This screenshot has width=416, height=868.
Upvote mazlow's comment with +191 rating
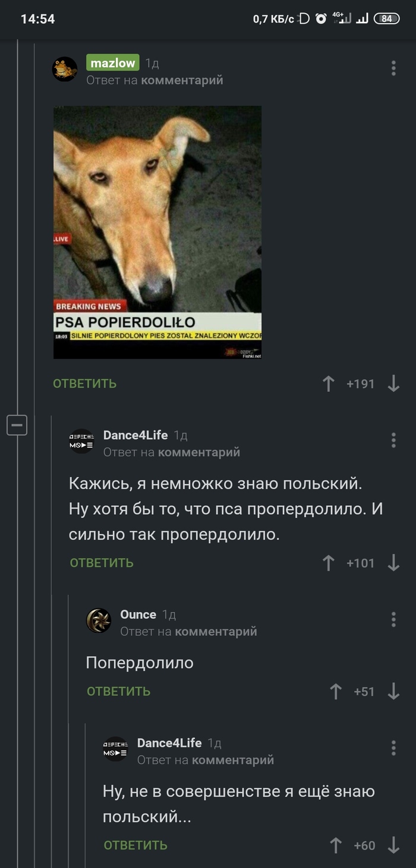[329, 384]
